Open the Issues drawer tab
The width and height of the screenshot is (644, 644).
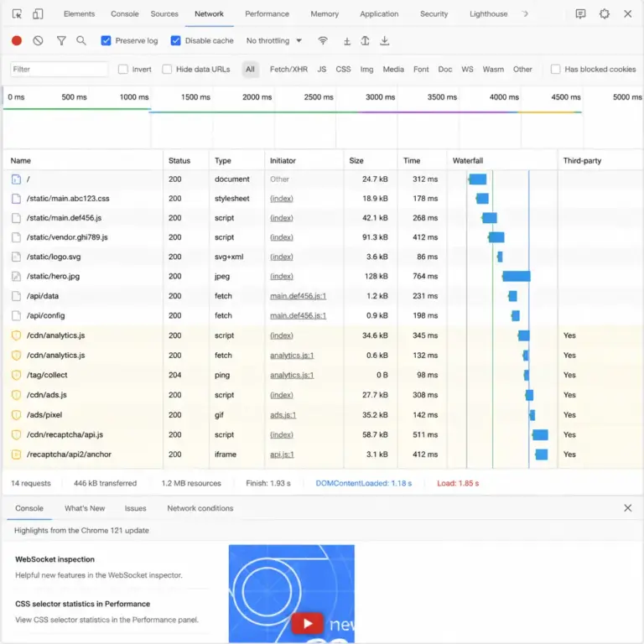(x=135, y=508)
